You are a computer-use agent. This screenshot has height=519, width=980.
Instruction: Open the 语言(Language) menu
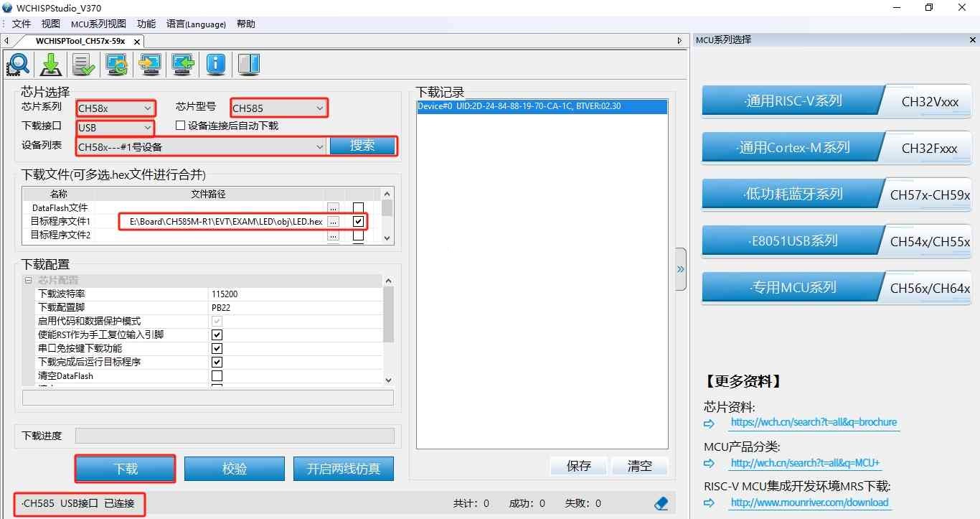click(196, 24)
